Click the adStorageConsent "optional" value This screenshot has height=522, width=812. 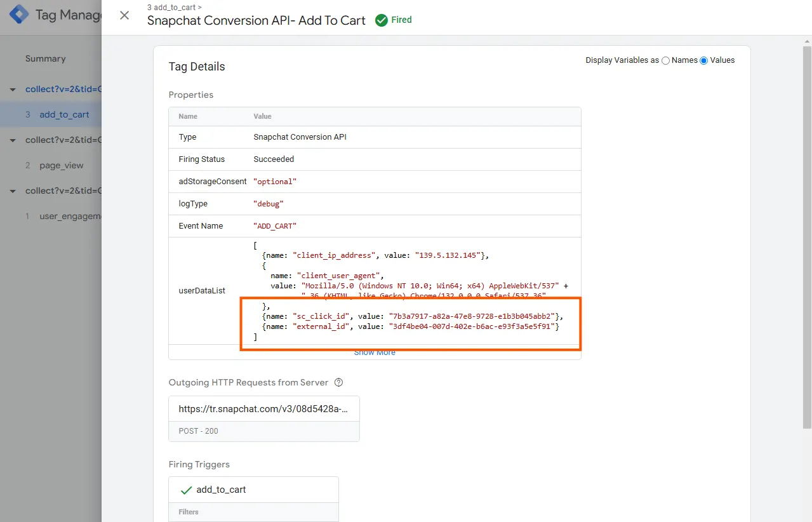point(275,182)
